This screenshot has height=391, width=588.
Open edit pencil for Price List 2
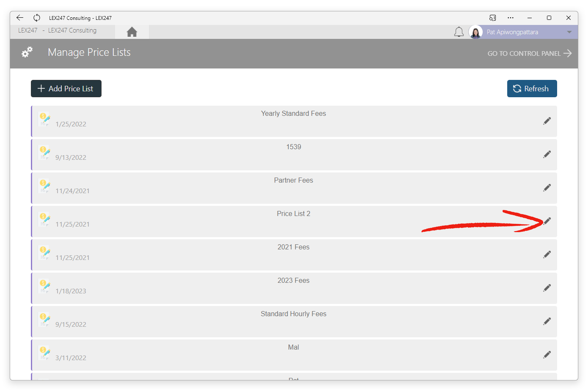pos(547,221)
